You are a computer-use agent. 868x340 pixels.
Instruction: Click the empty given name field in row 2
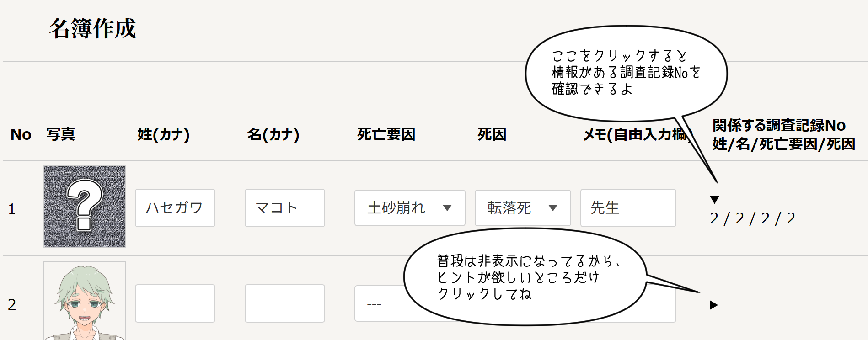pyautogui.click(x=284, y=303)
